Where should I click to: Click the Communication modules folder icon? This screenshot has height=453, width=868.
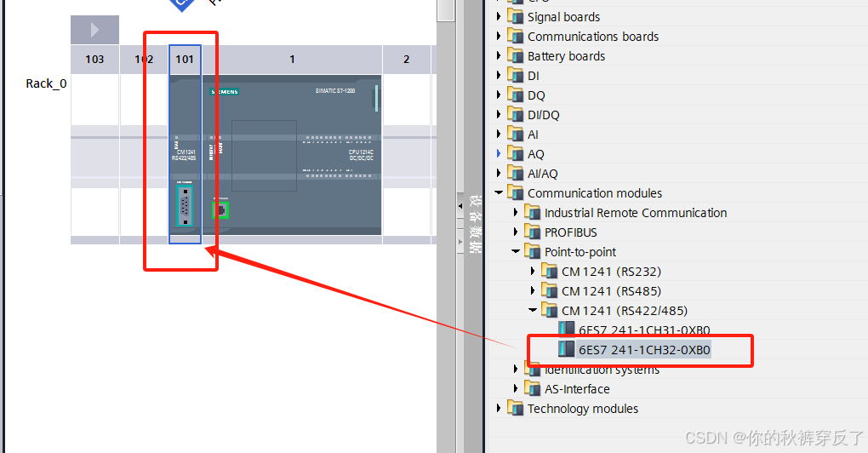coord(515,192)
